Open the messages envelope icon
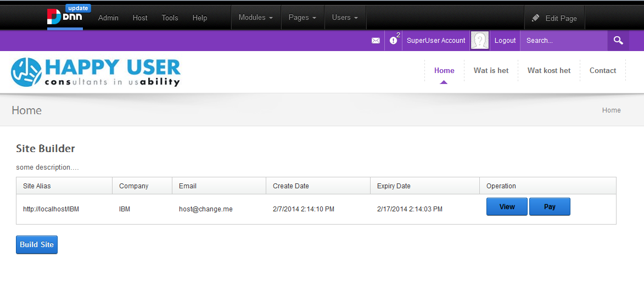 (x=376, y=41)
